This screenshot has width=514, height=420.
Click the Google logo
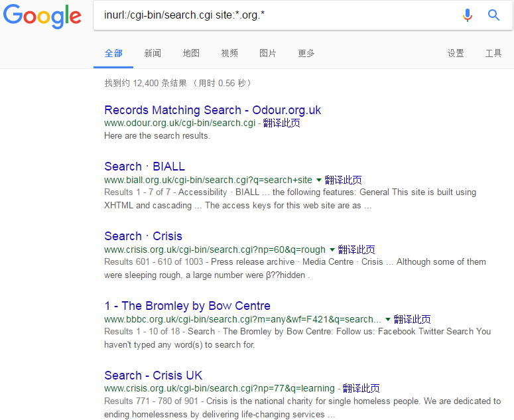click(42, 16)
